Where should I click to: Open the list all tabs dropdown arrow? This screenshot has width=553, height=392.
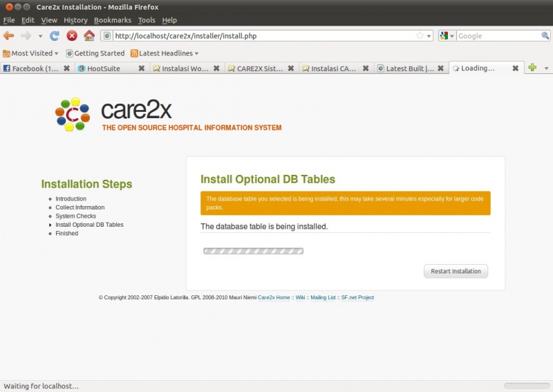pyautogui.click(x=546, y=68)
